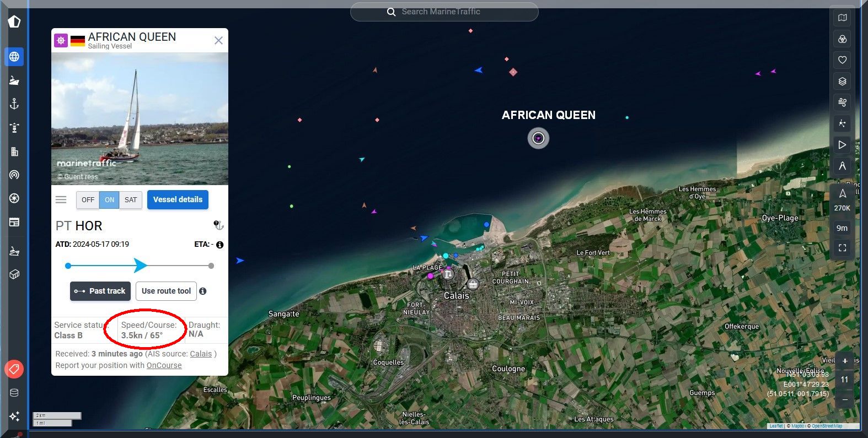
Task: Click info icon next to Use route tool
Action: tap(203, 291)
